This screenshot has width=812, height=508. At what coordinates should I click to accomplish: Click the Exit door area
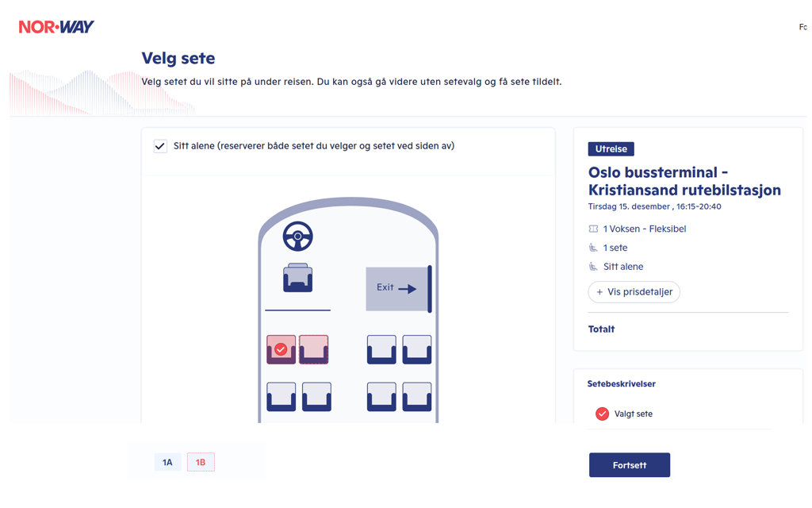[x=399, y=289]
